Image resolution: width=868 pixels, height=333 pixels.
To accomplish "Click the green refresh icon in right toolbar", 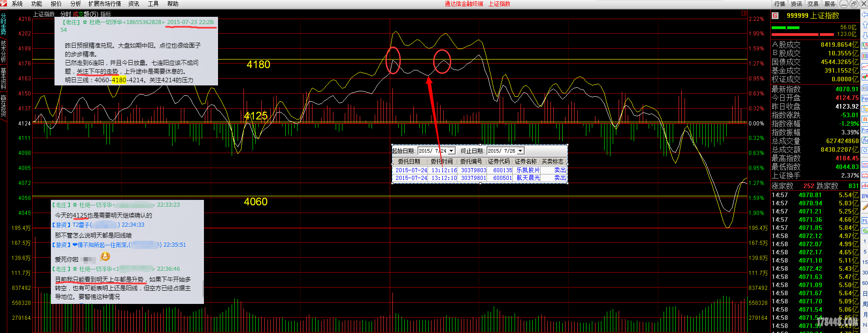I will coord(864,231).
